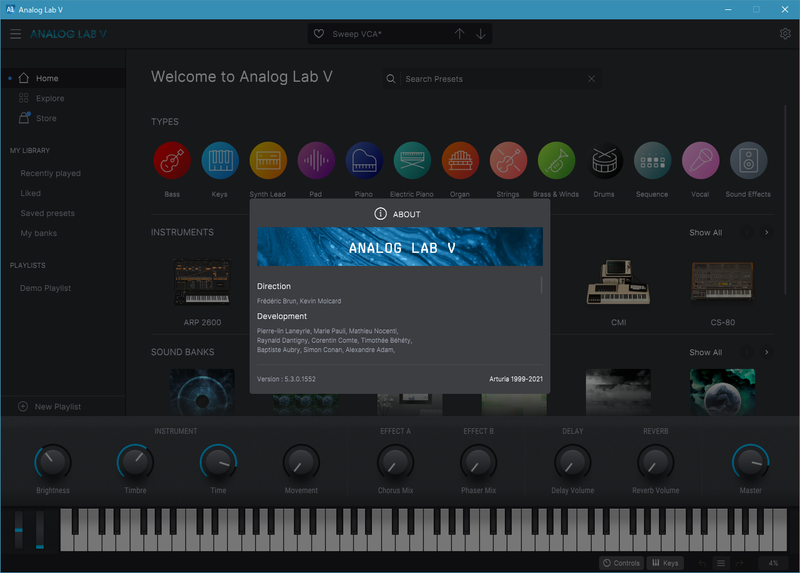Open the hamburger main menu
The image size is (800, 573).
click(15, 34)
